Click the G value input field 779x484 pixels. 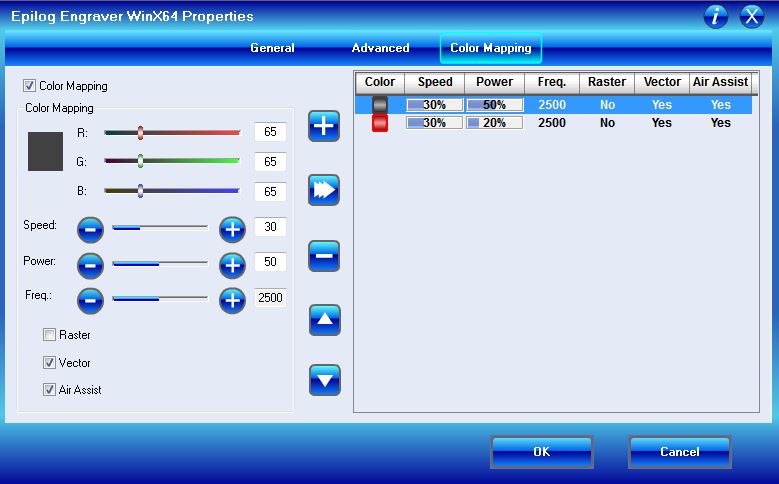pos(270,161)
